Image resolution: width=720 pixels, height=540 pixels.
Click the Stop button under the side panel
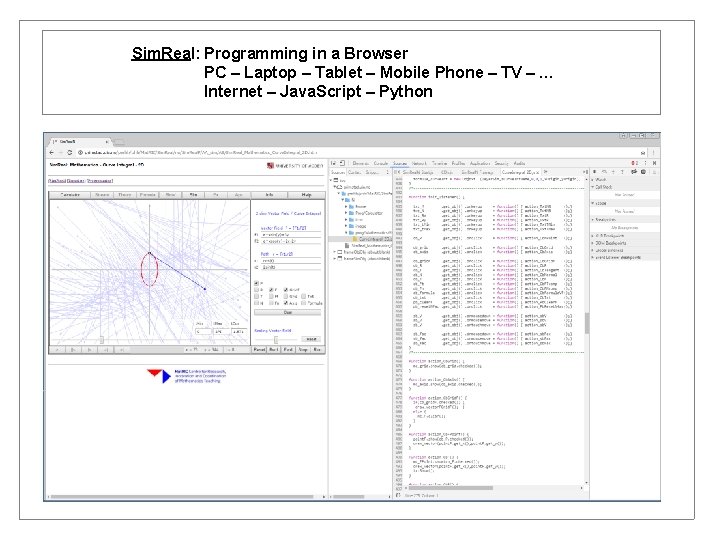coord(303,349)
